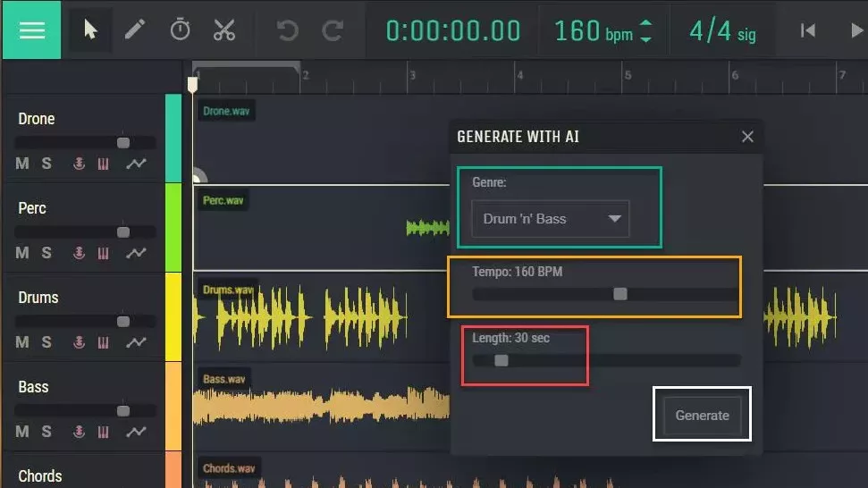Select the pencil draw tool

click(x=134, y=29)
